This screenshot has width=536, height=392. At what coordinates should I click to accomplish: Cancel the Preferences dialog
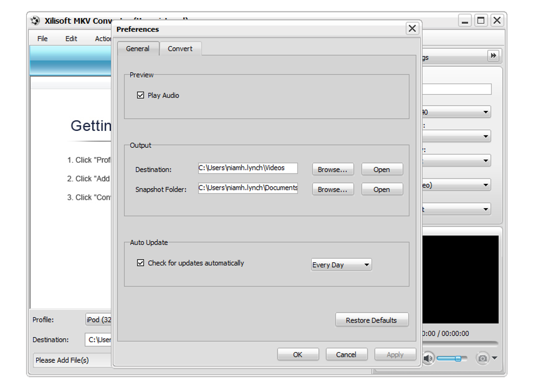346,354
